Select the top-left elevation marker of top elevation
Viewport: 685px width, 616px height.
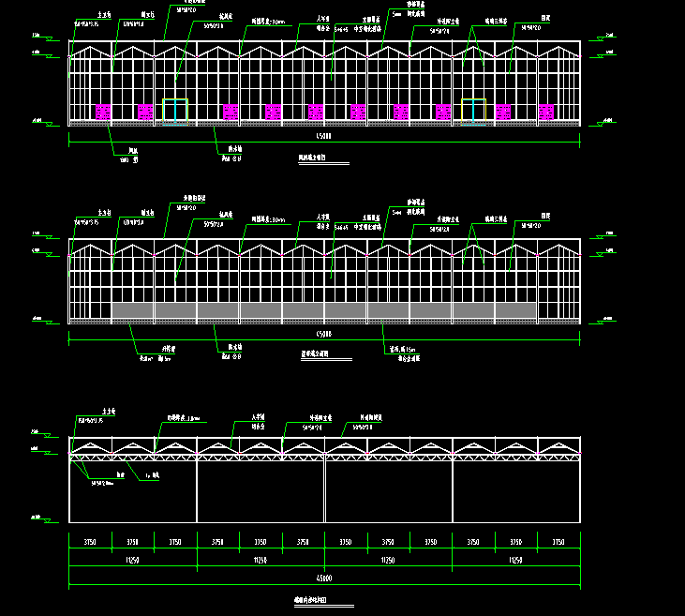pyautogui.click(x=39, y=36)
